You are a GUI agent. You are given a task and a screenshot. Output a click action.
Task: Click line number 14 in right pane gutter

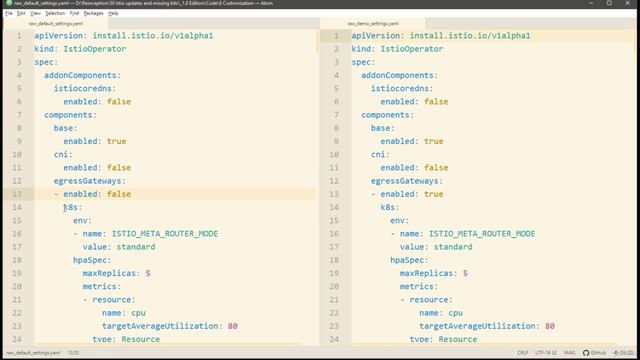[x=334, y=207]
